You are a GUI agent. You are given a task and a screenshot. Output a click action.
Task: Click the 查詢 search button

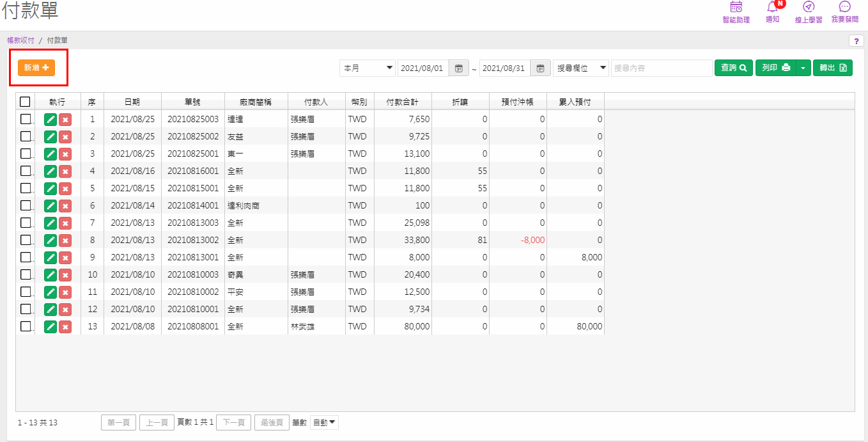[x=733, y=68]
